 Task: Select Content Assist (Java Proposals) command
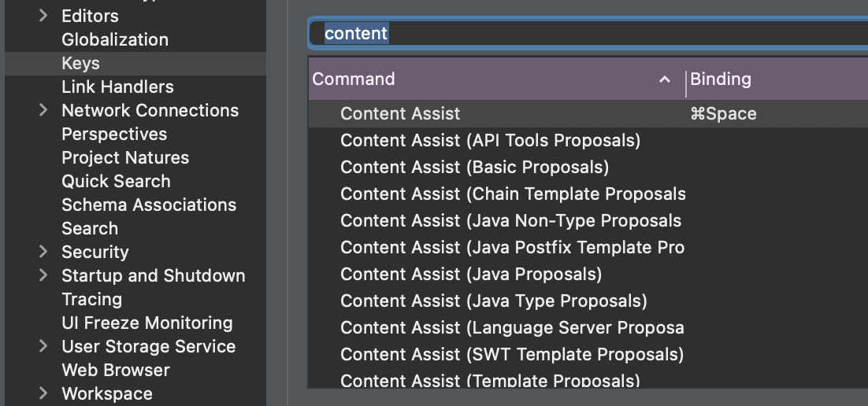pos(471,274)
